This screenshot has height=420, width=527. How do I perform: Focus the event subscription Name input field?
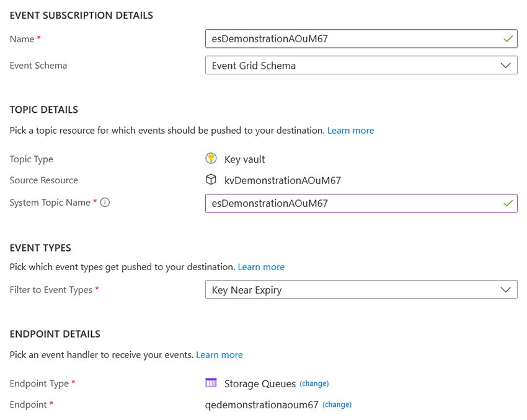tap(353, 39)
